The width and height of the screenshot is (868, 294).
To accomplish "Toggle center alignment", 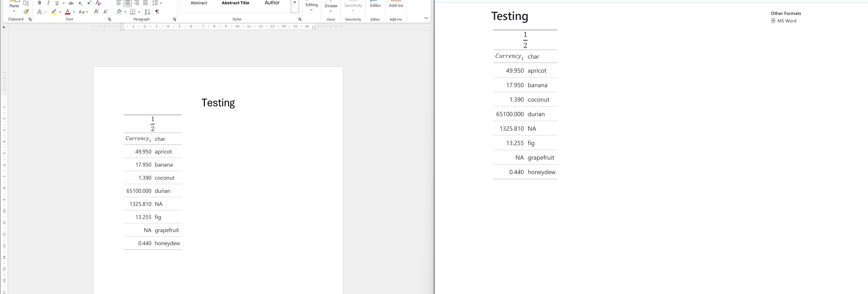I will [128, 3].
